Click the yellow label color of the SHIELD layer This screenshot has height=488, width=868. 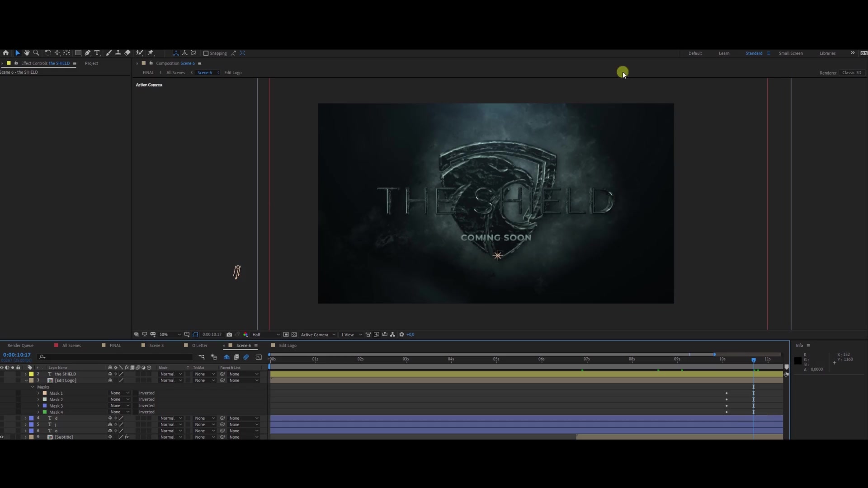pos(31,374)
